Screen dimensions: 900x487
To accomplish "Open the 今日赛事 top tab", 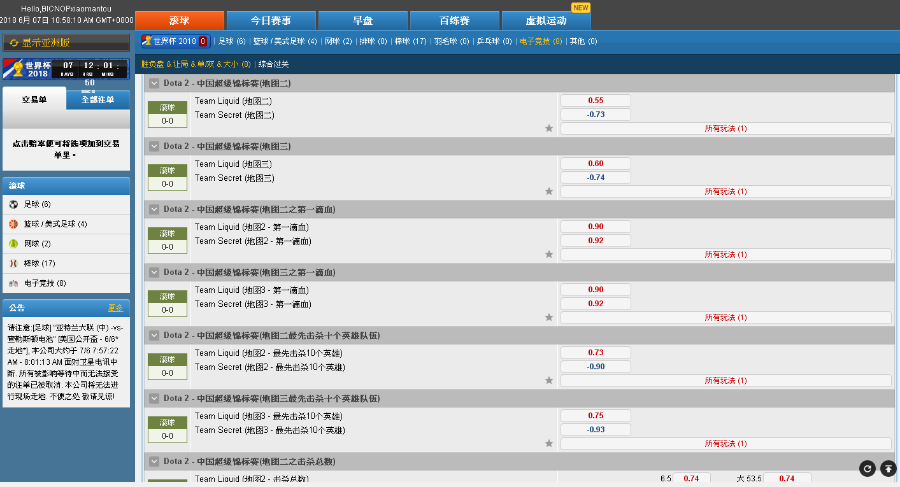I will pyautogui.click(x=271, y=21).
